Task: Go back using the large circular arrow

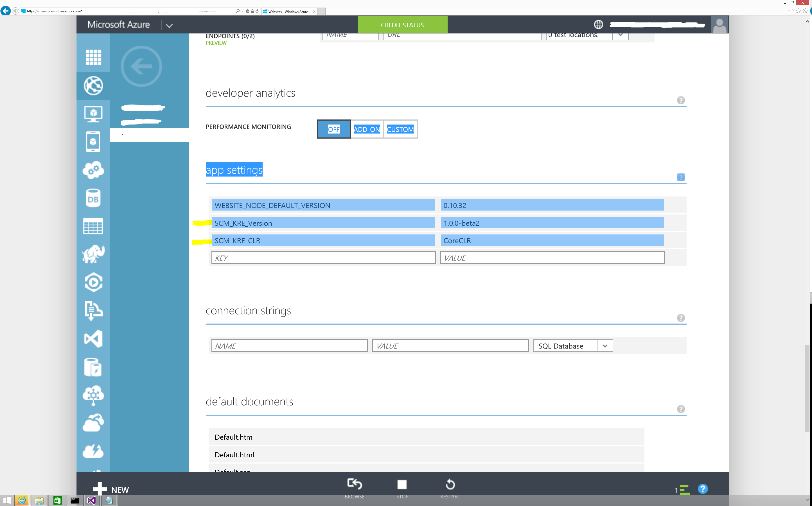Action: (x=141, y=66)
